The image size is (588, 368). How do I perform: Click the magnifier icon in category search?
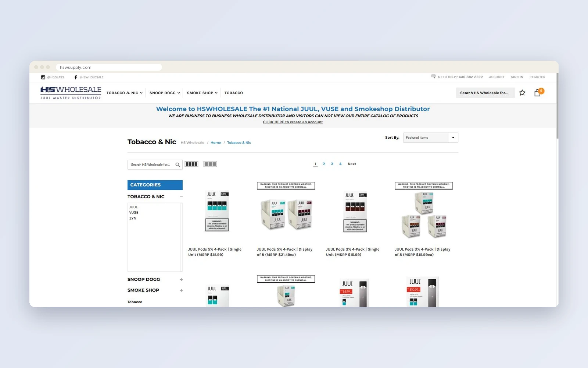pos(178,164)
